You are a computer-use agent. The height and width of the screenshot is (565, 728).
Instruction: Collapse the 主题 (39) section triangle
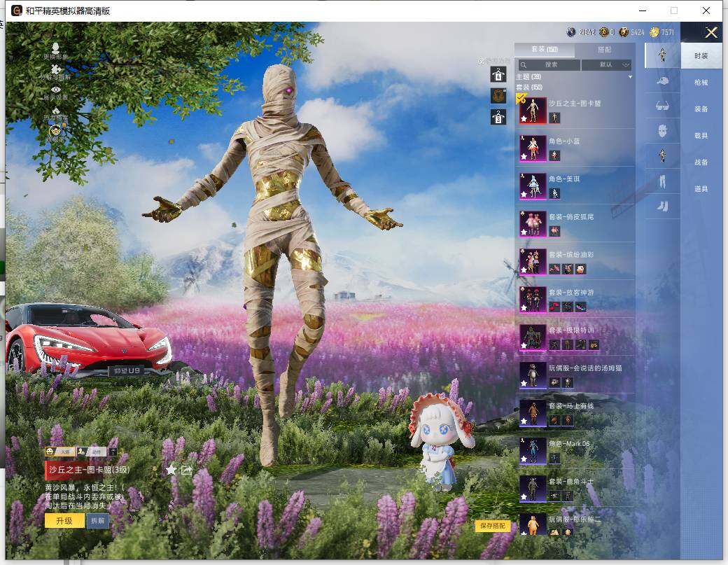[x=630, y=76]
